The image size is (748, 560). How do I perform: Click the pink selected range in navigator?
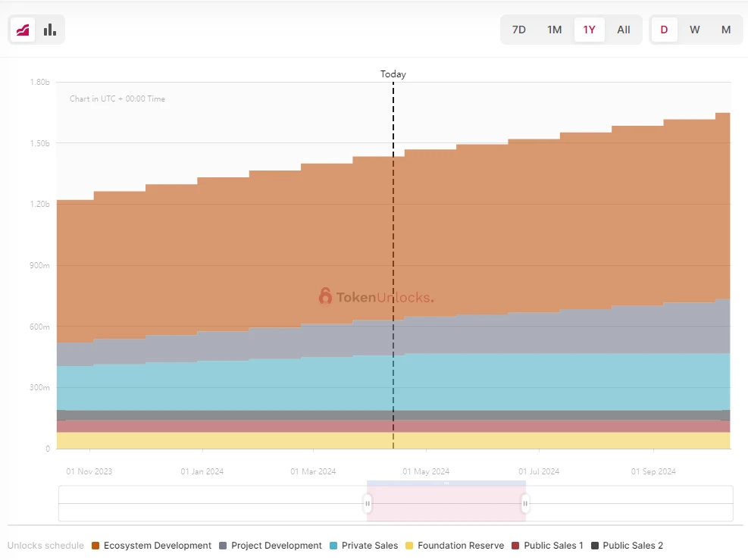tap(446, 503)
